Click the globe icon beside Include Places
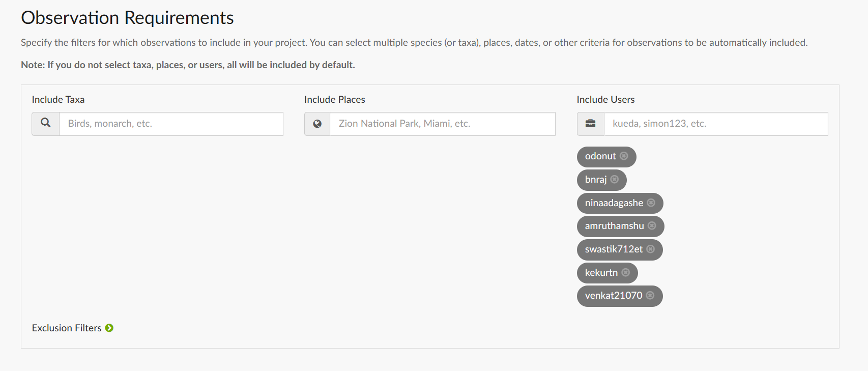The width and height of the screenshot is (868, 371). tap(317, 124)
